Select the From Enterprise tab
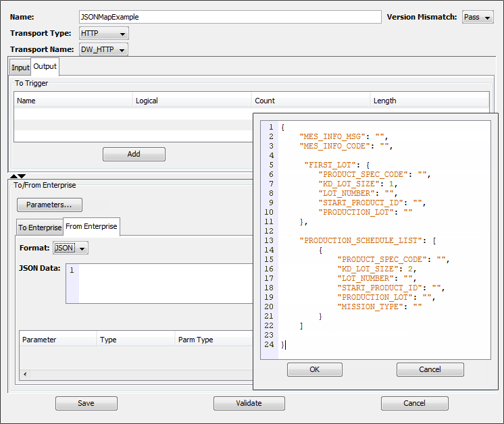504x424 pixels. 91,226
